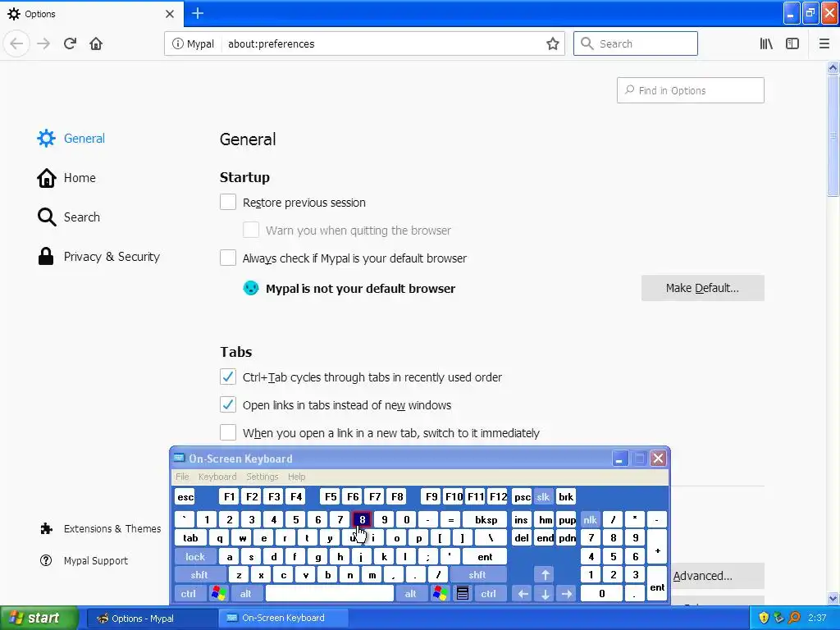Click Make Default... button

click(702, 288)
